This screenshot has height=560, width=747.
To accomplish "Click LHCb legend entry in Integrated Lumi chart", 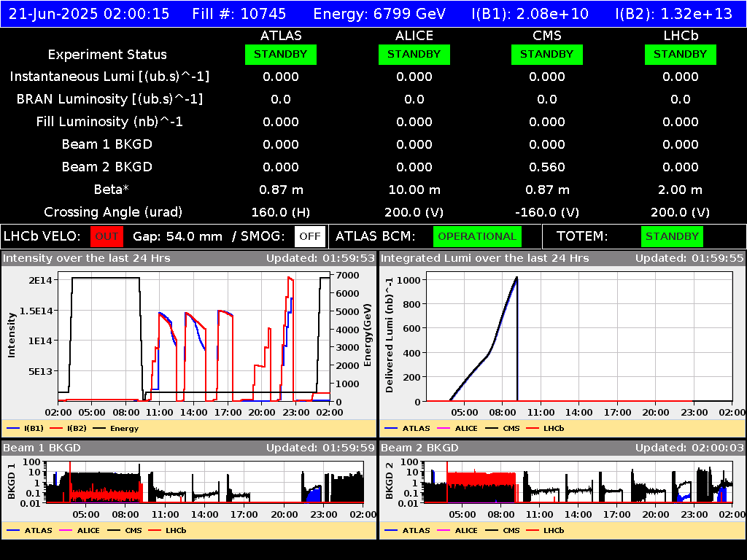I will 545,429.
